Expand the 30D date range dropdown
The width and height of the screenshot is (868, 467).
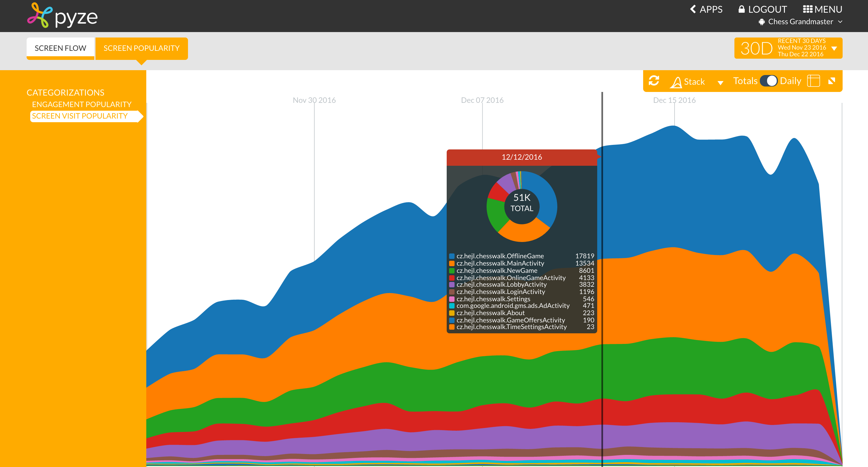(x=834, y=48)
